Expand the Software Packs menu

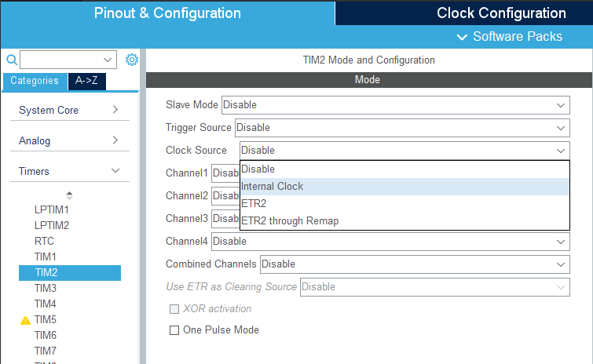[510, 37]
